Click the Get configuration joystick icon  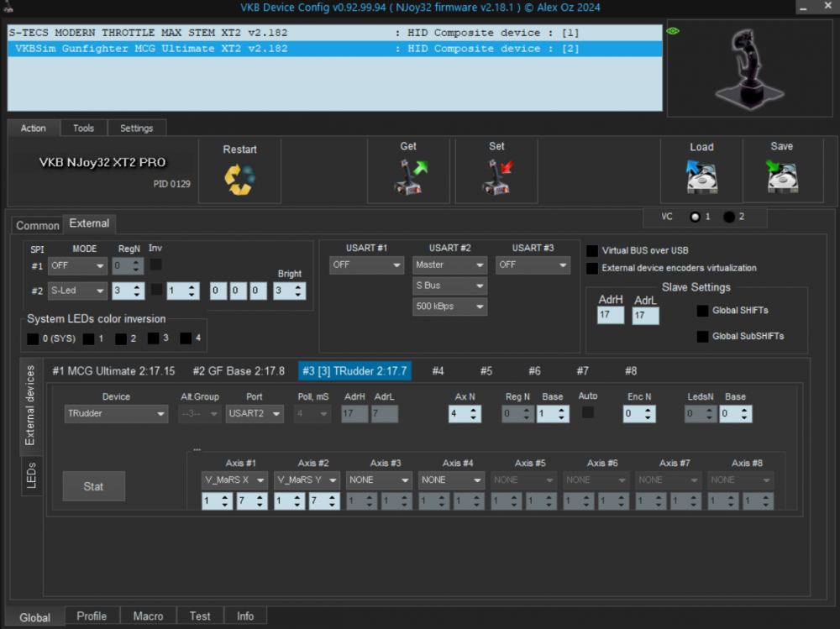pos(408,175)
